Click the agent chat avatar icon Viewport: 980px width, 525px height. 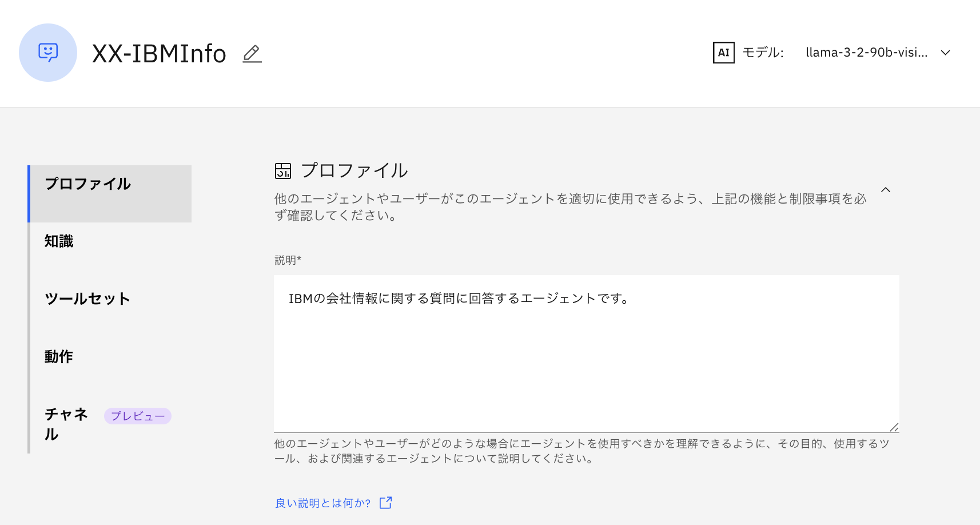[x=48, y=53]
